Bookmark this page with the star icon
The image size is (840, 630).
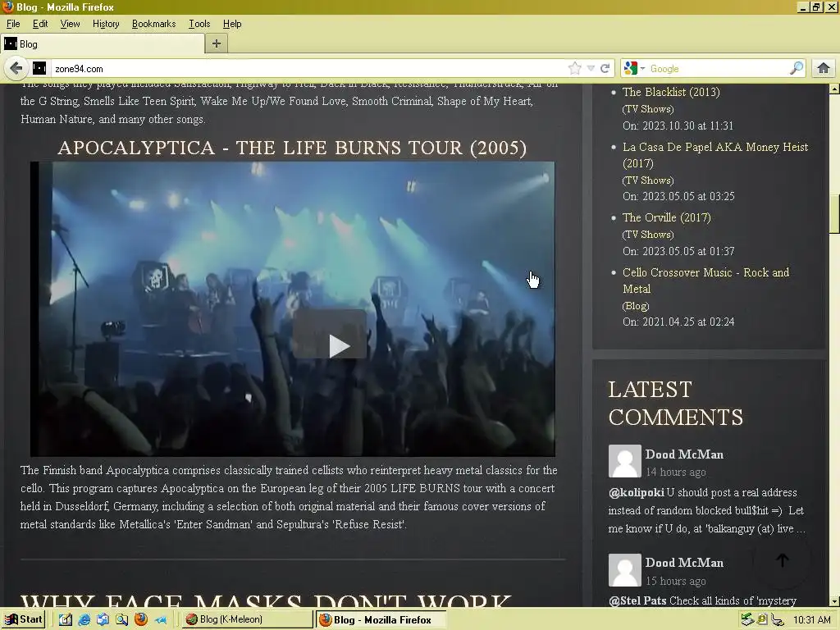coord(575,68)
